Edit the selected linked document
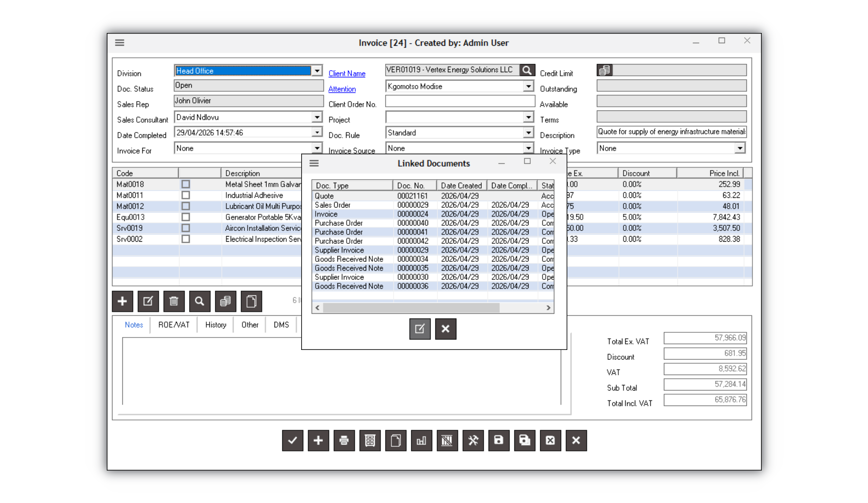This screenshot has height=503, width=868. [x=420, y=329]
